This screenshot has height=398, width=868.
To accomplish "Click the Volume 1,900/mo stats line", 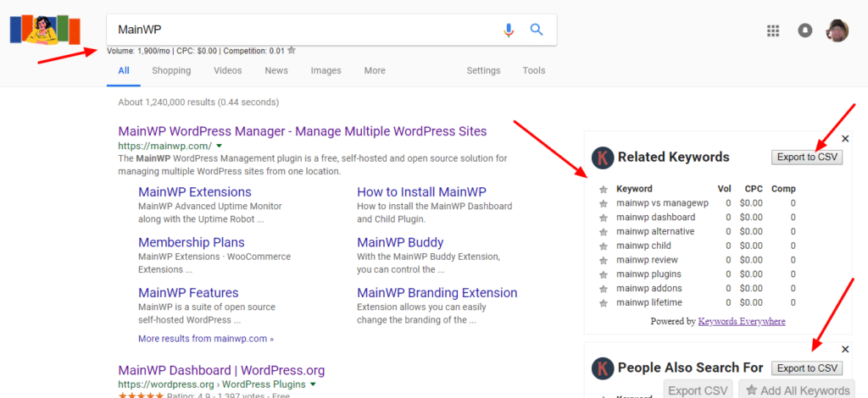I will (x=196, y=51).
